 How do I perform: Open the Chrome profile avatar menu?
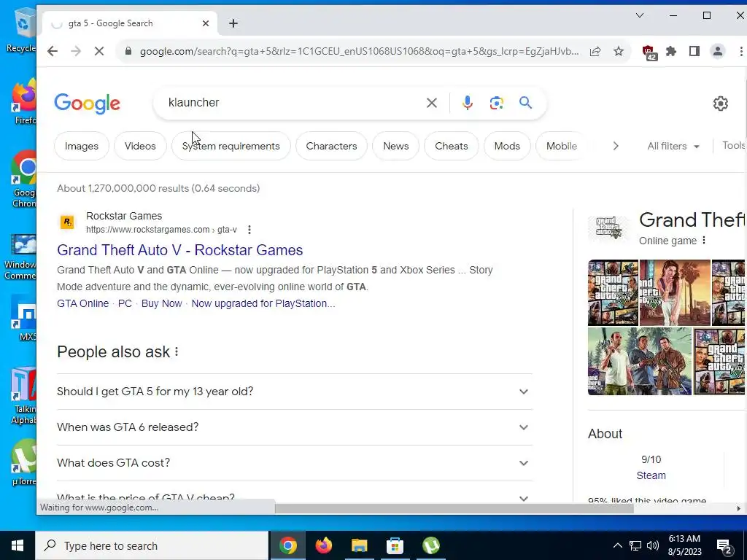(x=718, y=52)
